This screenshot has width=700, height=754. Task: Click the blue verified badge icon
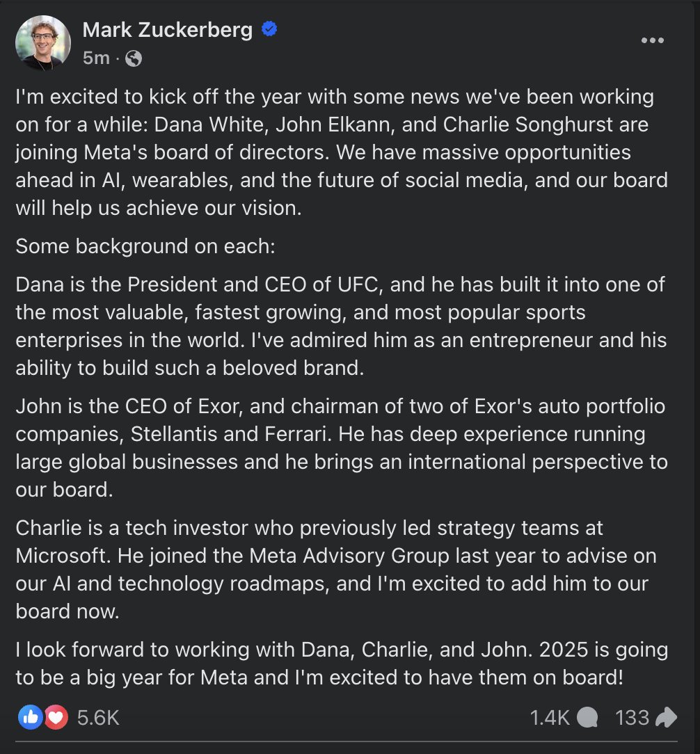[269, 29]
